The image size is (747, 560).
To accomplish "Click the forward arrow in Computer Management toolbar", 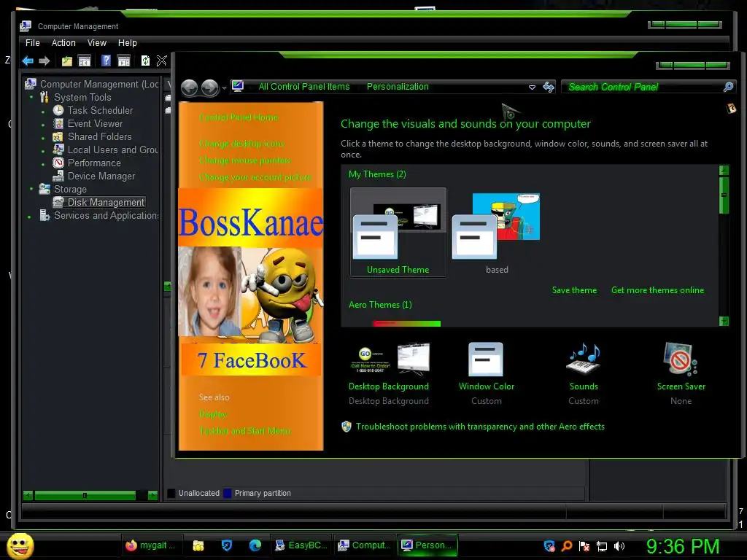I will tap(44, 61).
